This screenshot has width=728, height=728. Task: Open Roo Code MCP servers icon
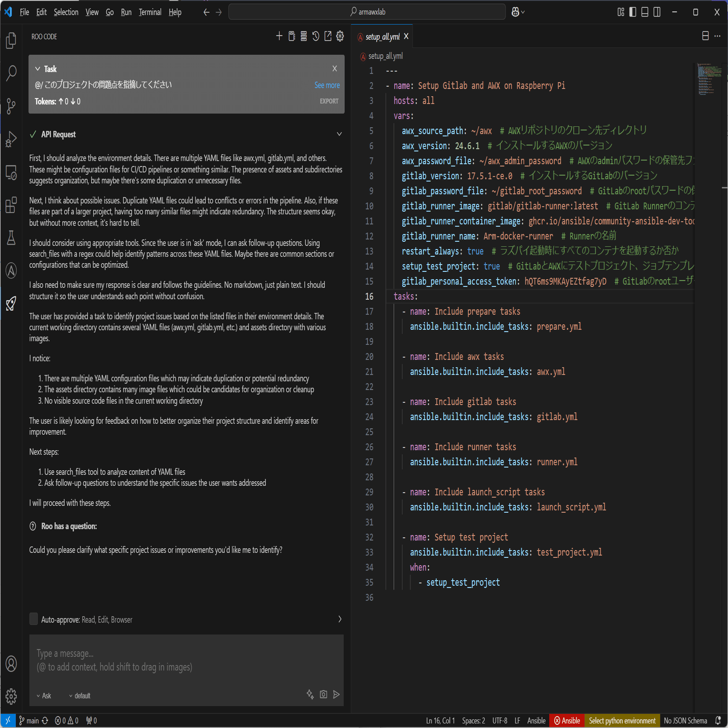pos(304,36)
